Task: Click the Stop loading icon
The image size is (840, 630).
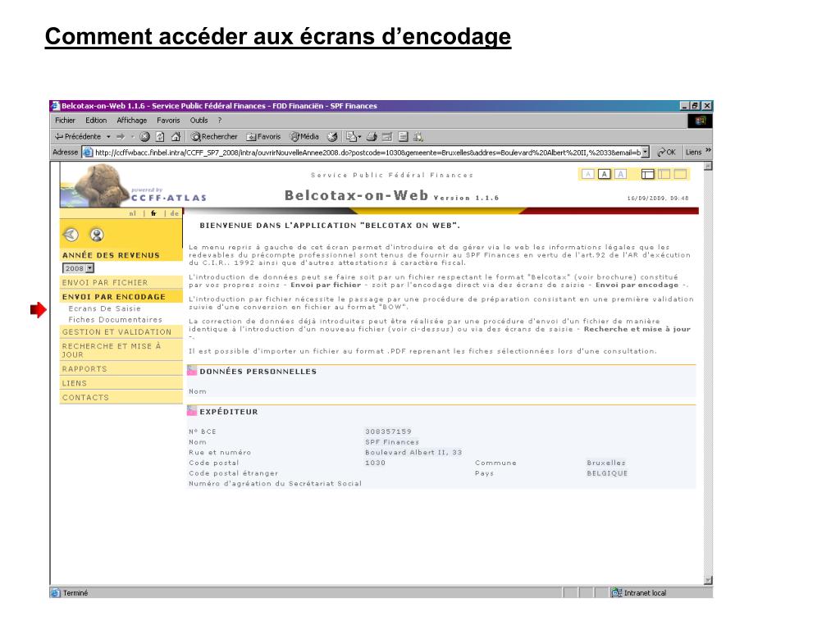Action: (x=144, y=137)
